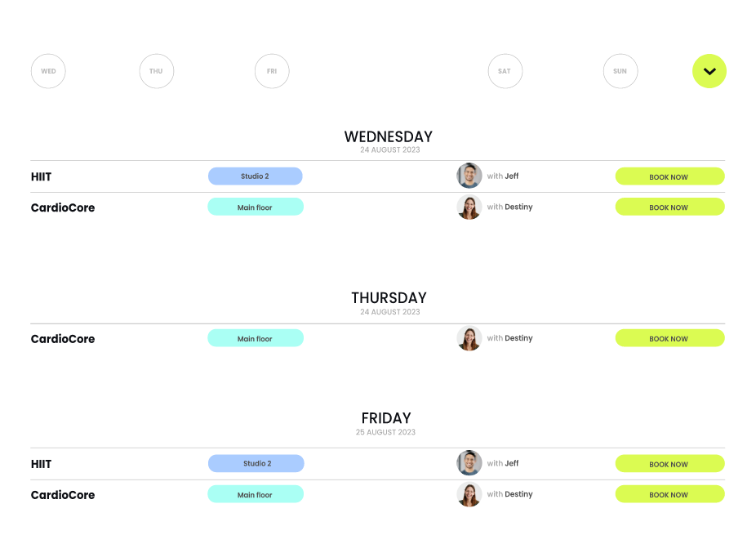Book the Wednesday CardioCore class
Screen dimensions: 756x544
tap(669, 207)
